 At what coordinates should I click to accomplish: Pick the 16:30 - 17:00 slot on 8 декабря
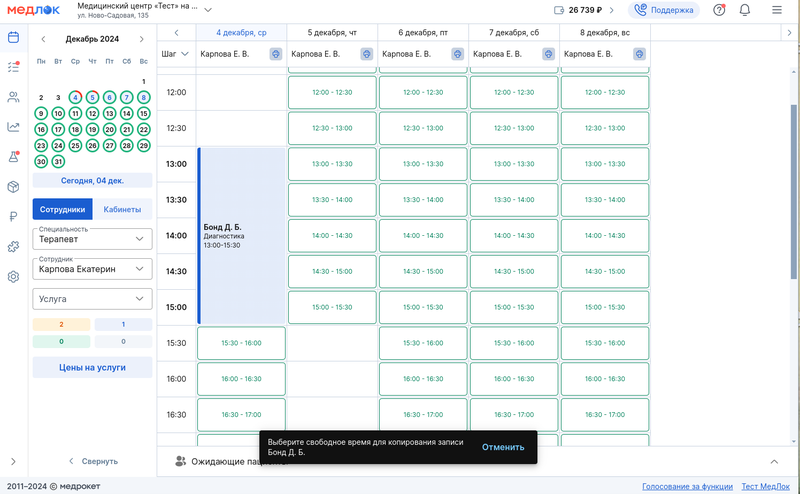[605, 415]
